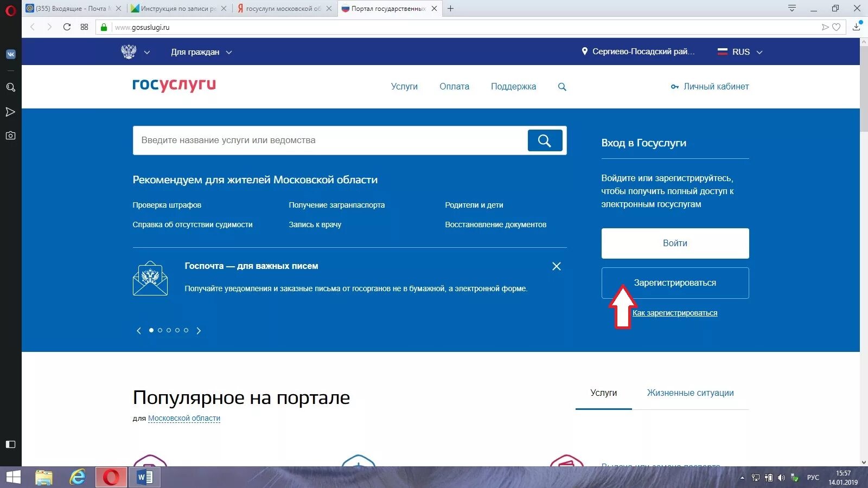
Task: Click the site search magnifier in the navigation menu
Action: tap(562, 87)
